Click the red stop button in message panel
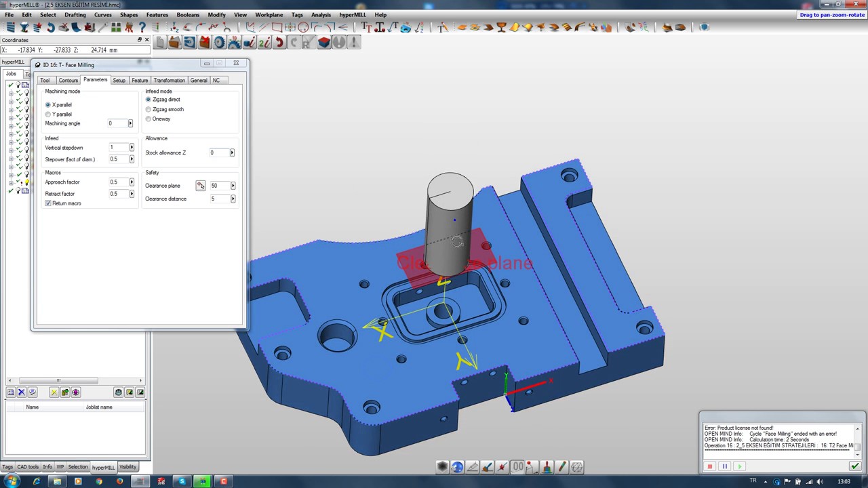 pos(710,466)
